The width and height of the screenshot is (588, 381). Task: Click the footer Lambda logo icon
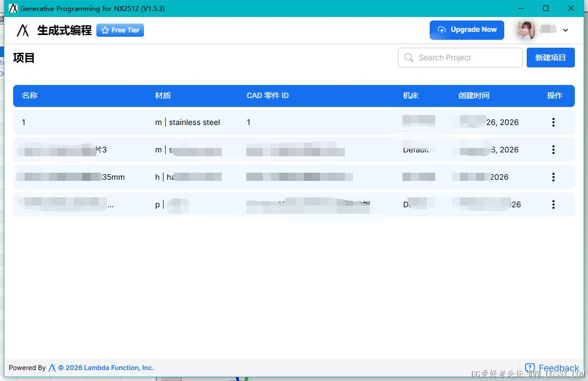(x=52, y=367)
